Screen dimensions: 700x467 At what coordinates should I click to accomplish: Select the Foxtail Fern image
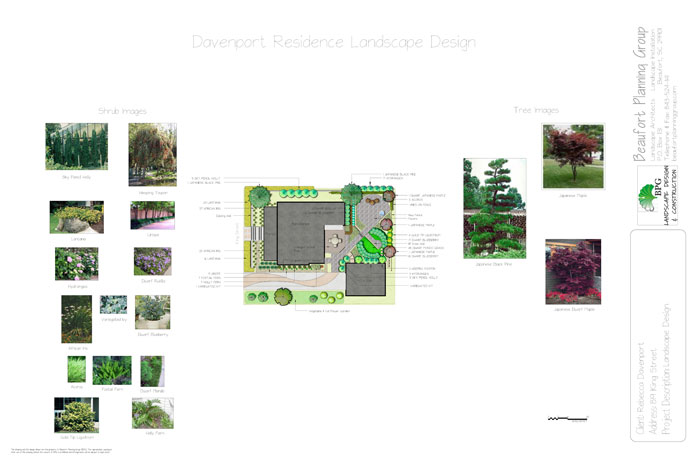tap(111, 370)
